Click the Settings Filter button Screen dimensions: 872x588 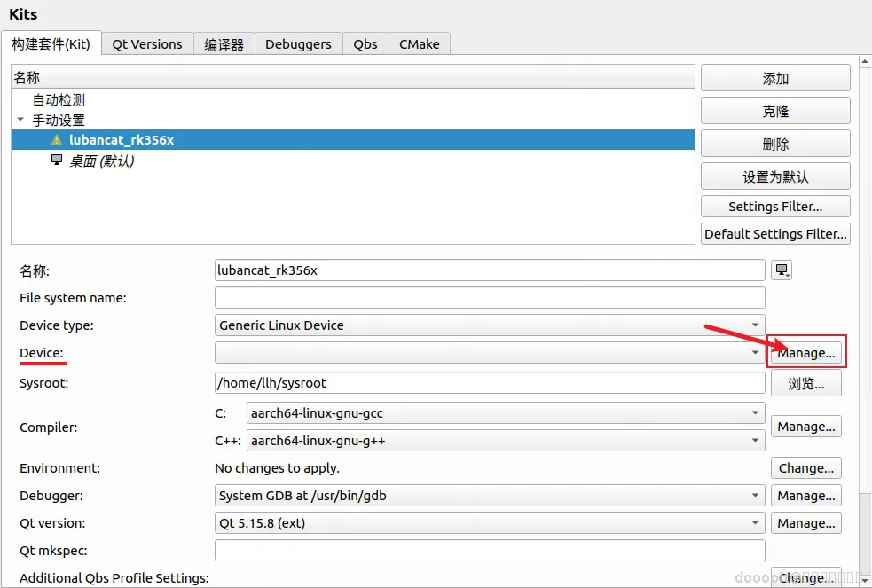(x=775, y=206)
